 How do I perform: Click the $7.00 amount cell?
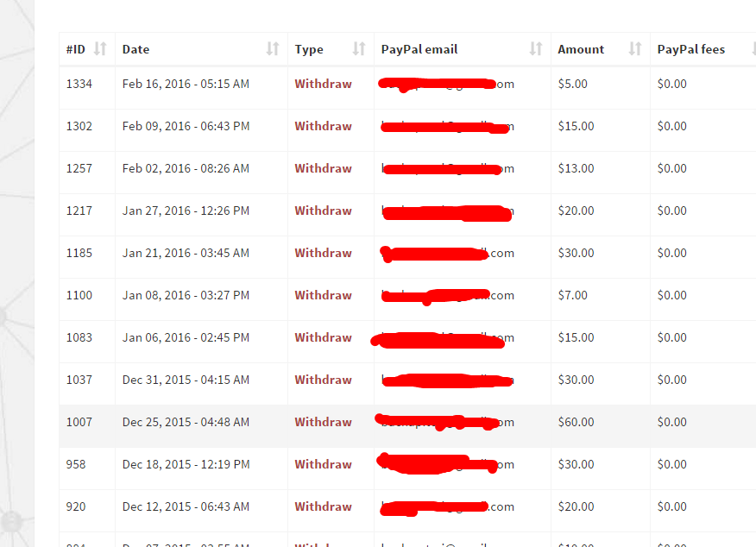coord(573,295)
